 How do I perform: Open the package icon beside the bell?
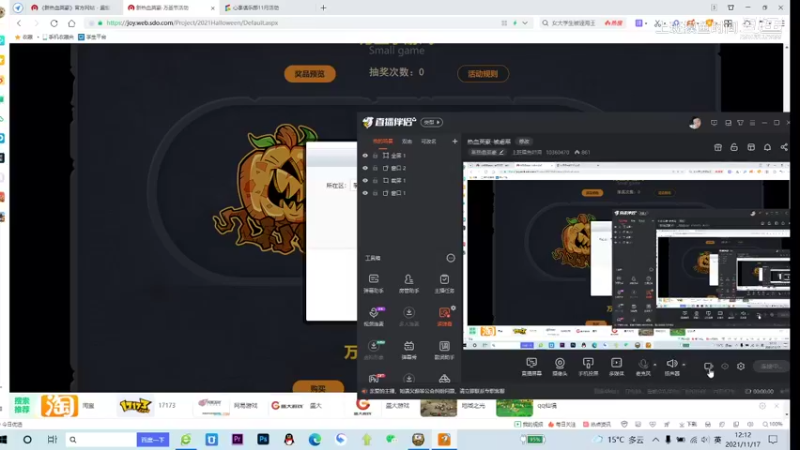[x=751, y=147]
